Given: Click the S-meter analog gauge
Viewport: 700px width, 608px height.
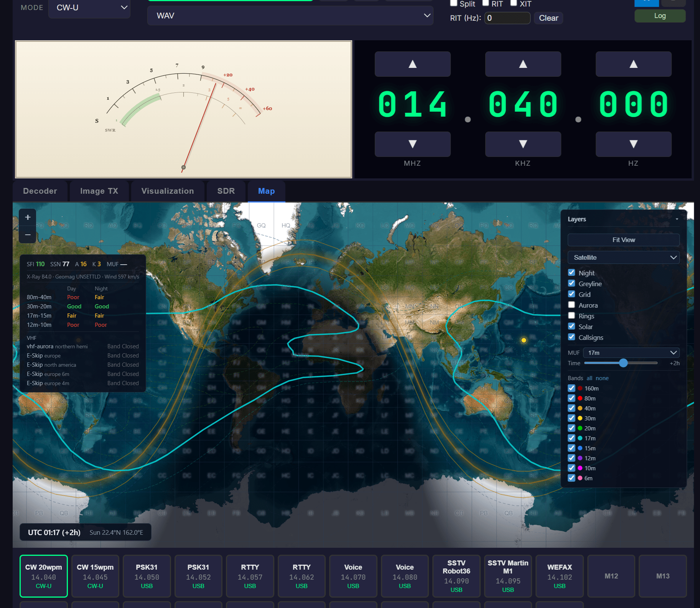Looking at the screenshot, I should tap(183, 109).
